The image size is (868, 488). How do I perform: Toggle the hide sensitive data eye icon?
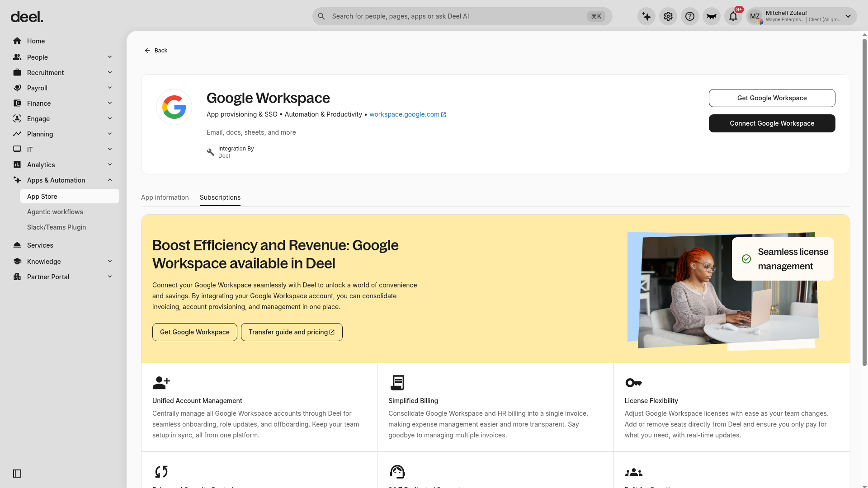(712, 16)
